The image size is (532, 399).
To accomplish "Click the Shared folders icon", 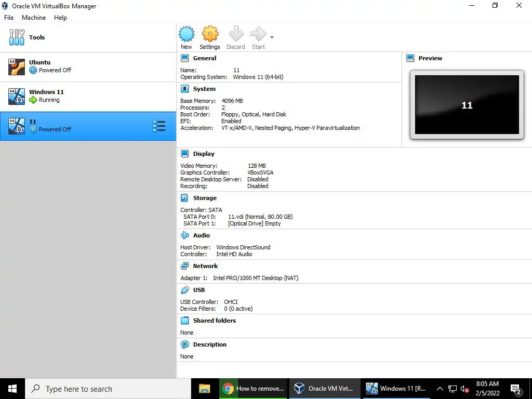I will point(184,320).
